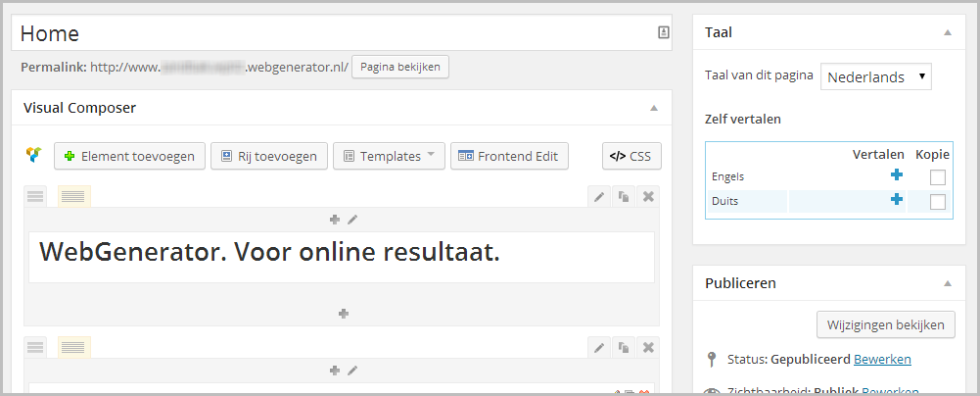Screen dimensions: 980x396
Task: Click Bewerken link next to Status
Action: (x=882, y=360)
